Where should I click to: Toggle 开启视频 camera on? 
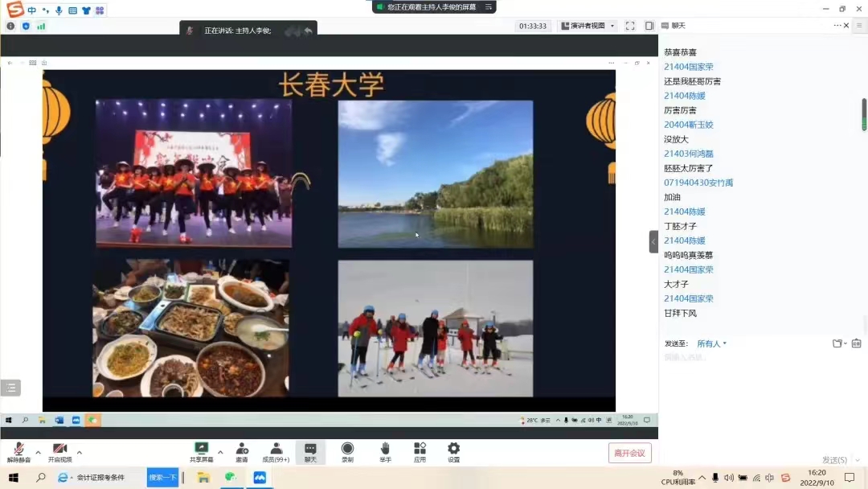coord(59,452)
